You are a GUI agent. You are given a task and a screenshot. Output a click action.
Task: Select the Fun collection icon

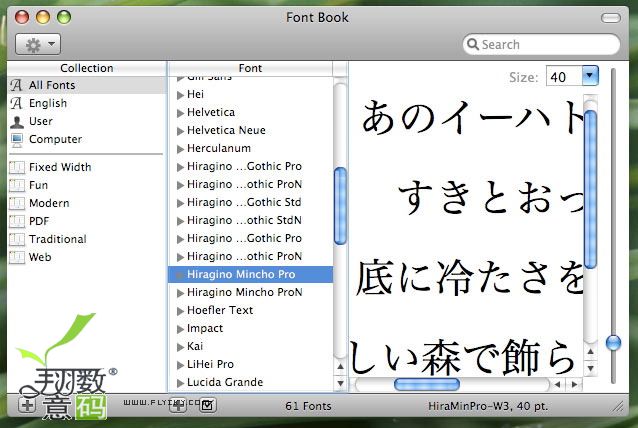(17, 185)
